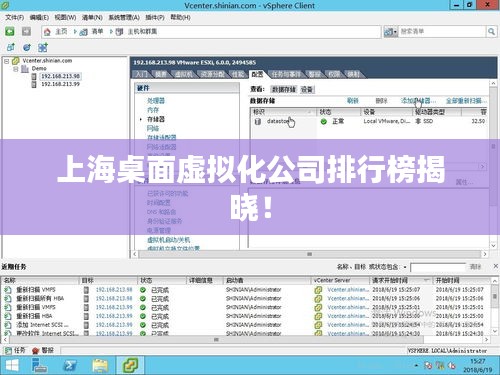Screen dimensions: 500x375
Task: Switch to the 虚拟机 tab
Action: tap(184, 74)
